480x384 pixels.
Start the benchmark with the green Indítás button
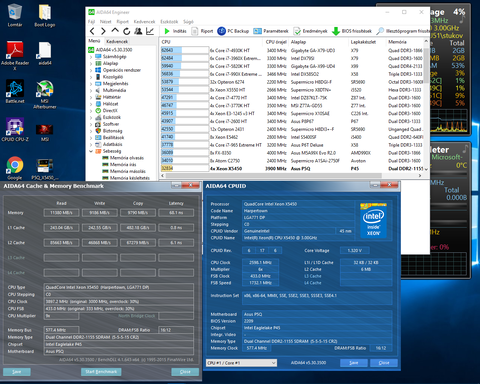[175, 31]
